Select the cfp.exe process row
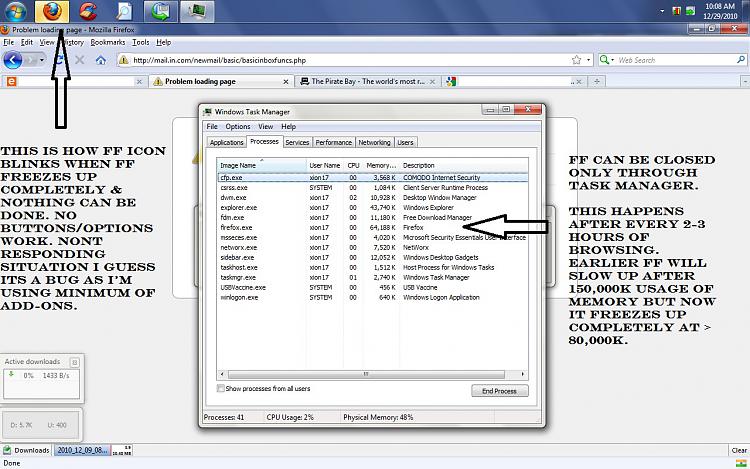This screenshot has height=469, width=750. 373,177
